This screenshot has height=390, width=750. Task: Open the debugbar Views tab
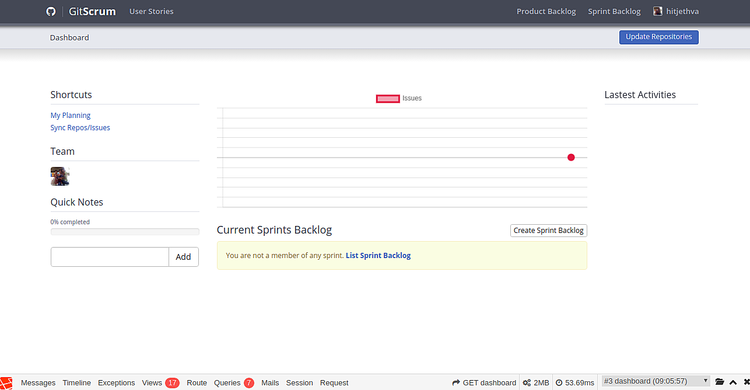tap(160, 383)
